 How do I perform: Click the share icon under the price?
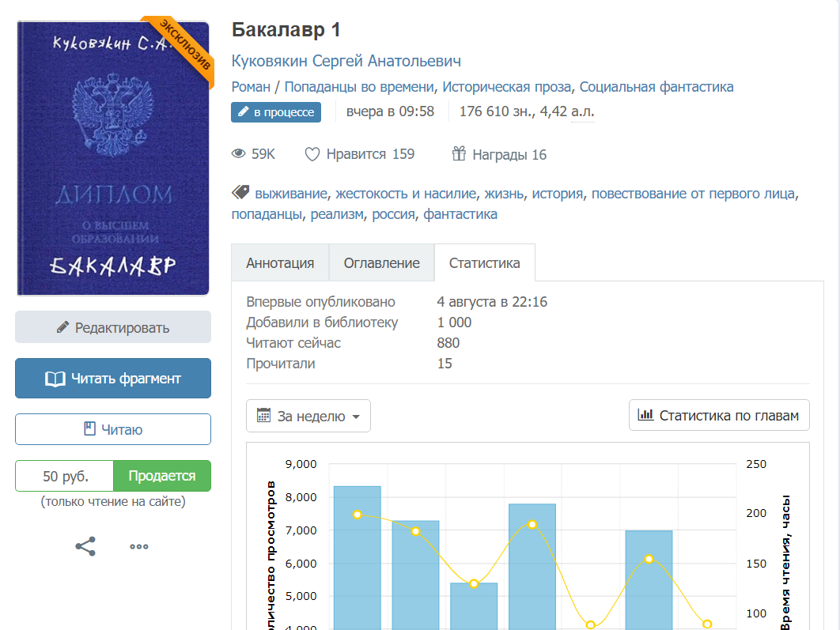(x=85, y=546)
